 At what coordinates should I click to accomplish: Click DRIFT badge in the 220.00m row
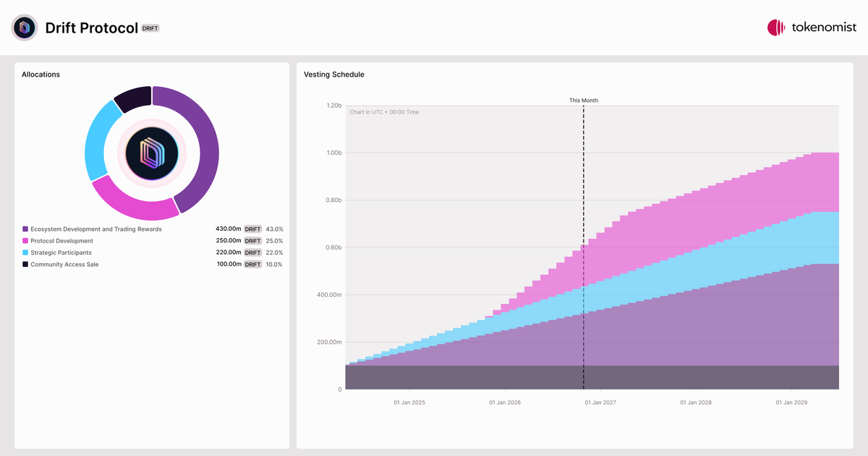pos(252,253)
